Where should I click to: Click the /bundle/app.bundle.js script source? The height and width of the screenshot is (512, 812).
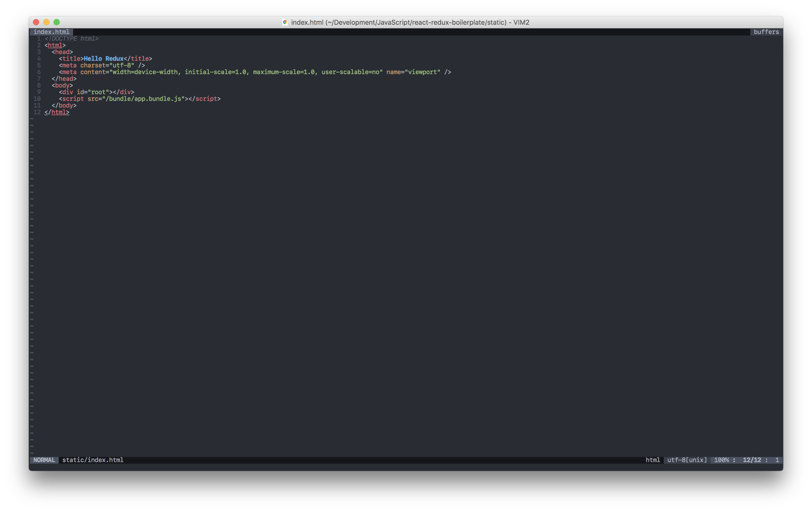coord(143,99)
